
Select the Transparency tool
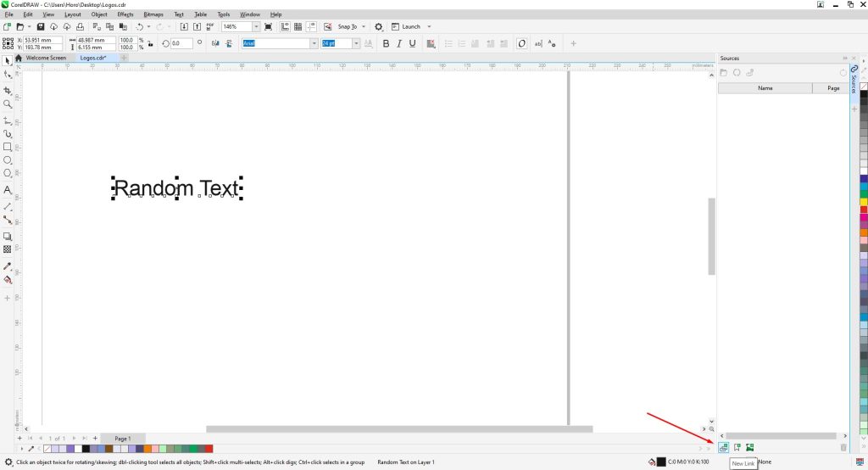[7, 249]
